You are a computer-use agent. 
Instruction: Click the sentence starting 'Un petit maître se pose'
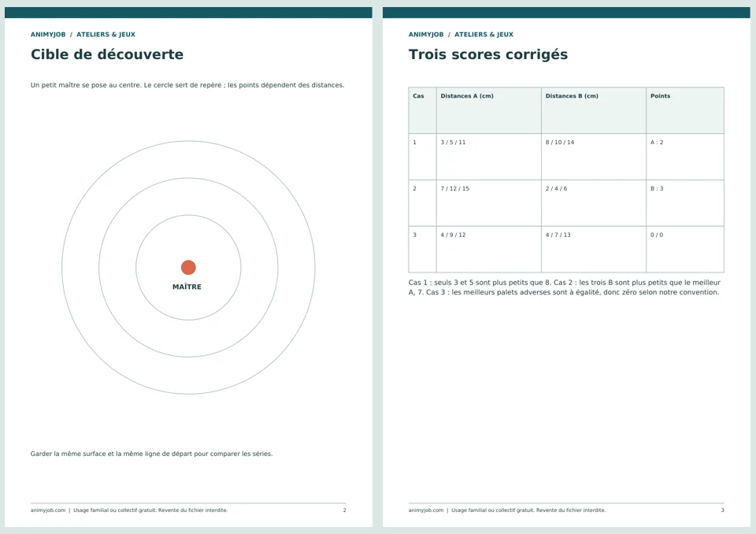[x=187, y=85]
